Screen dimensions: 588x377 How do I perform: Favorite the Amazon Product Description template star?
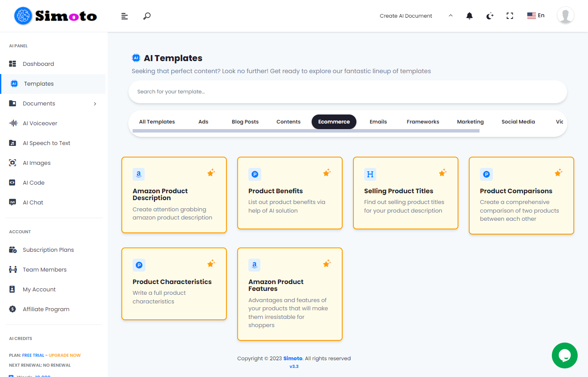pos(211,173)
